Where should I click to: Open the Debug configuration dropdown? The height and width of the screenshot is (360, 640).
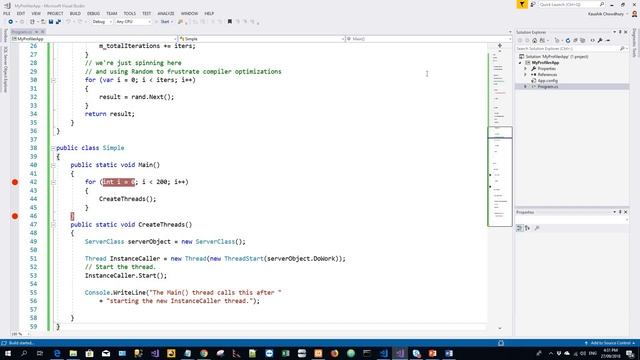click(102, 22)
